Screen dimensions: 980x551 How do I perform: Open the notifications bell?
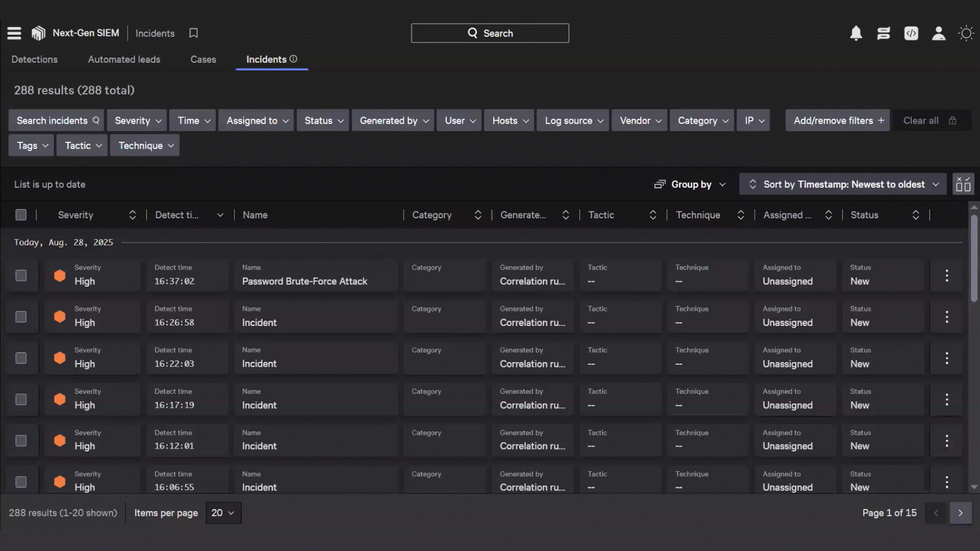pyautogui.click(x=856, y=33)
